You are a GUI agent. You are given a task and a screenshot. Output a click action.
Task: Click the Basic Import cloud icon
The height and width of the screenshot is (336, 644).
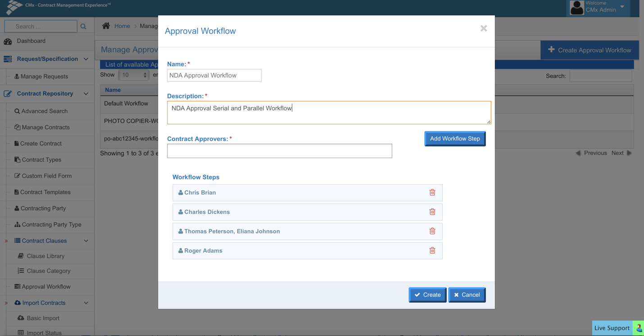tap(21, 318)
